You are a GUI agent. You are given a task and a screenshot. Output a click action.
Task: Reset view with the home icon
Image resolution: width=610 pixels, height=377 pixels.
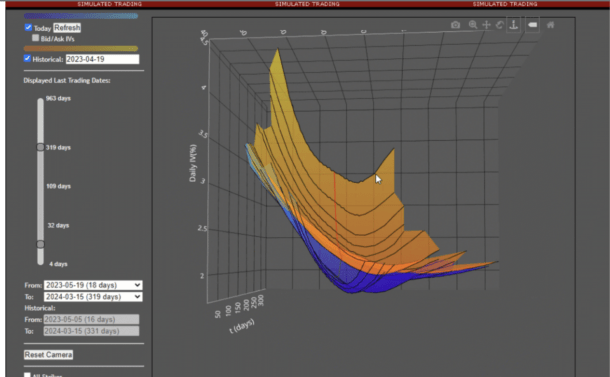pos(550,25)
